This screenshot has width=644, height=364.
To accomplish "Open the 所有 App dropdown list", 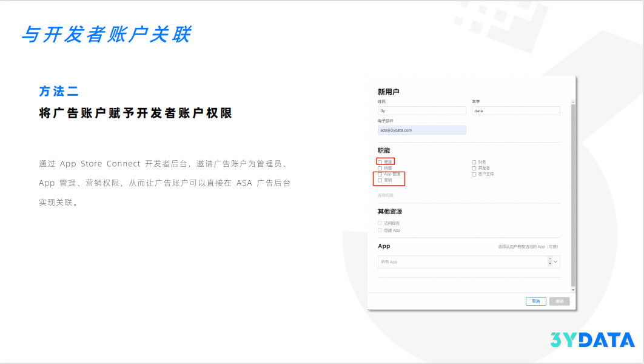I will [469, 261].
